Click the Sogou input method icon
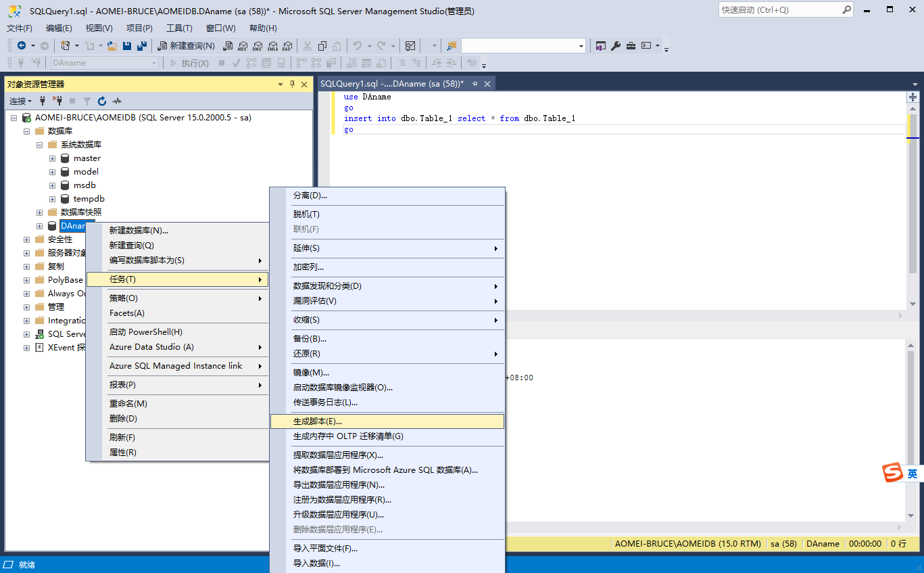The width and height of the screenshot is (924, 573). [x=893, y=474]
